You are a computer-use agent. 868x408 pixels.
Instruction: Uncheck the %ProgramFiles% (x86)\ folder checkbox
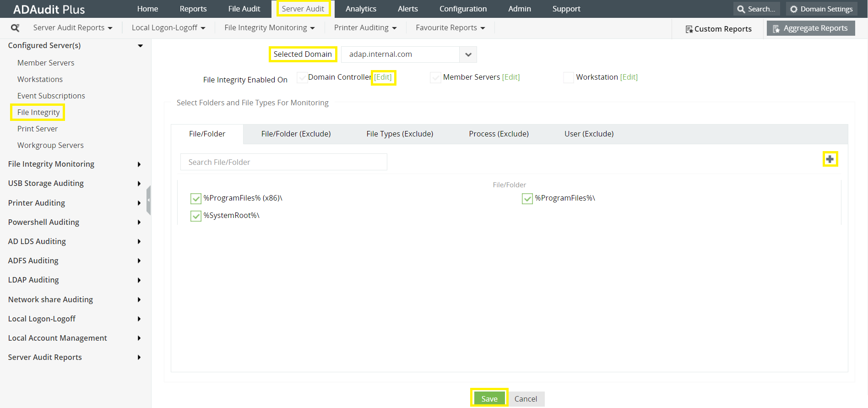click(196, 198)
